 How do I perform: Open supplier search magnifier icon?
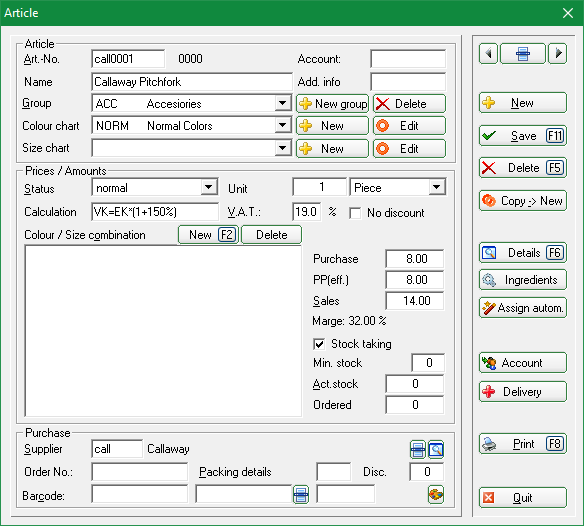click(436, 449)
